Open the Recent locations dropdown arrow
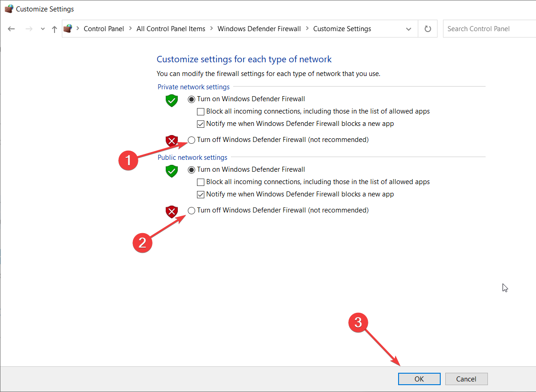Viewport: 536px width, 392px height. click(x=43, y=29)
